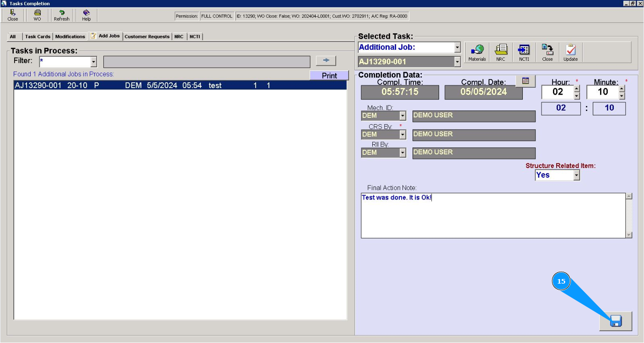Click the Close icon in Selected Task
The width and height of the screenshot is (644, 343).
point(547,53)
